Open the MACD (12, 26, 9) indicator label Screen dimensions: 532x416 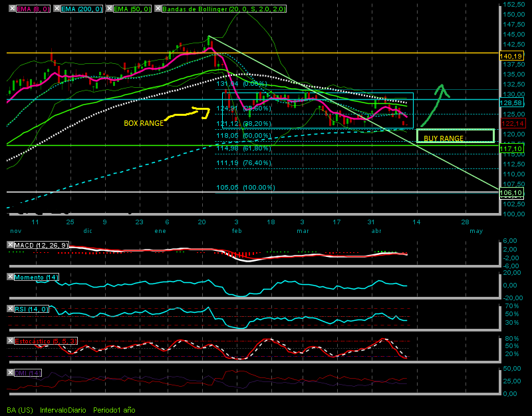coord(41,245)
